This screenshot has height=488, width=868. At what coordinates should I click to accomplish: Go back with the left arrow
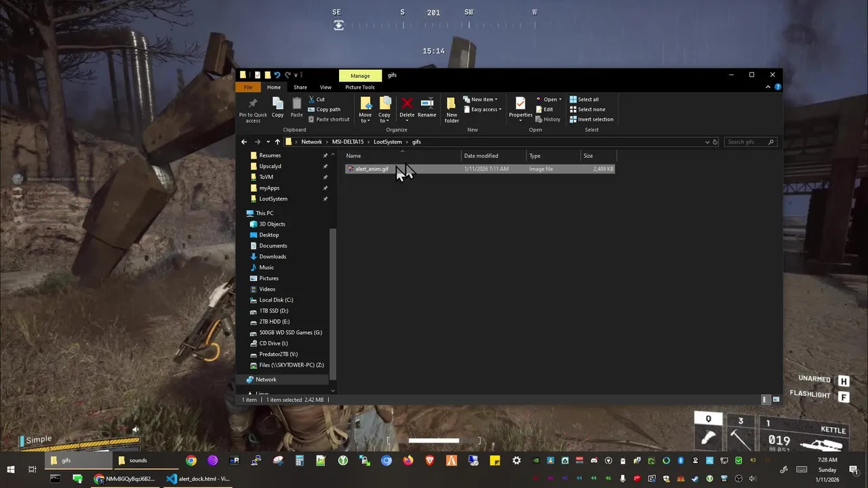point(244,142)
